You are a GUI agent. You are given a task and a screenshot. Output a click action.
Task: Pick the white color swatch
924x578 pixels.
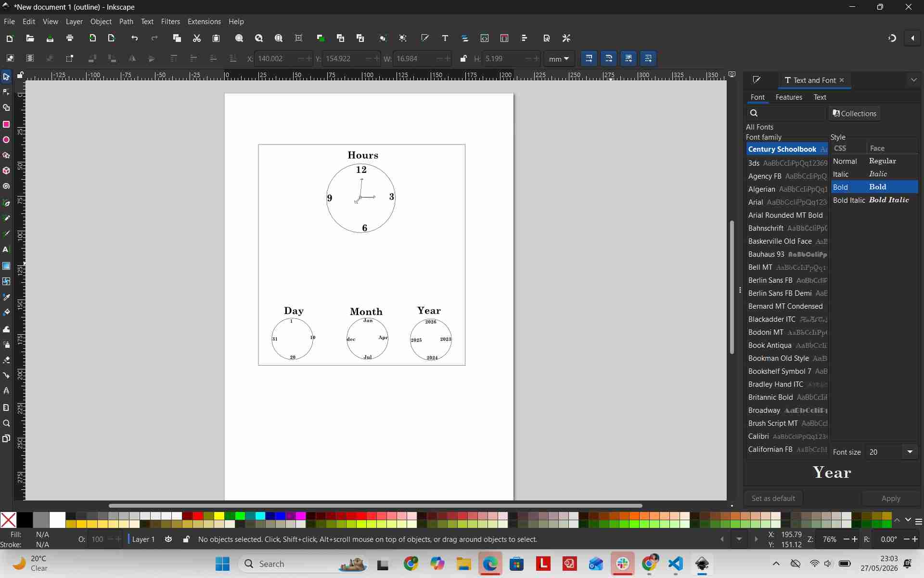tap(57, 520)
